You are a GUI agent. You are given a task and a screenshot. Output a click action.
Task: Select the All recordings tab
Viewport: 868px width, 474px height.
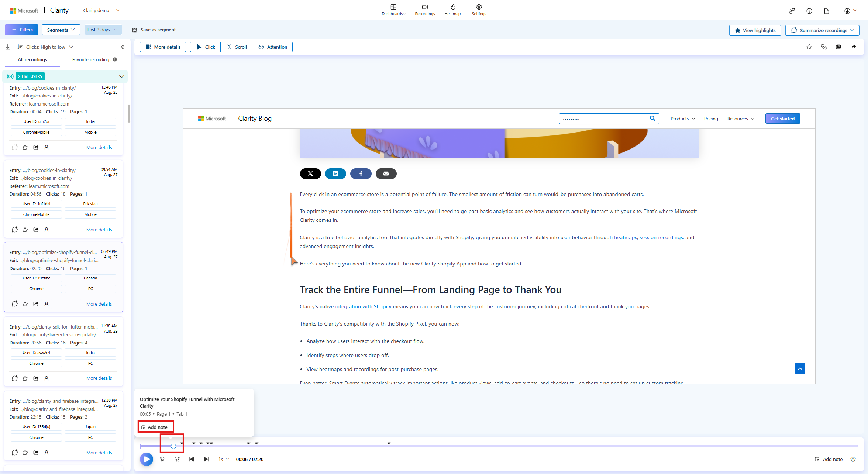pyautogui.click(x=32, y=60)
